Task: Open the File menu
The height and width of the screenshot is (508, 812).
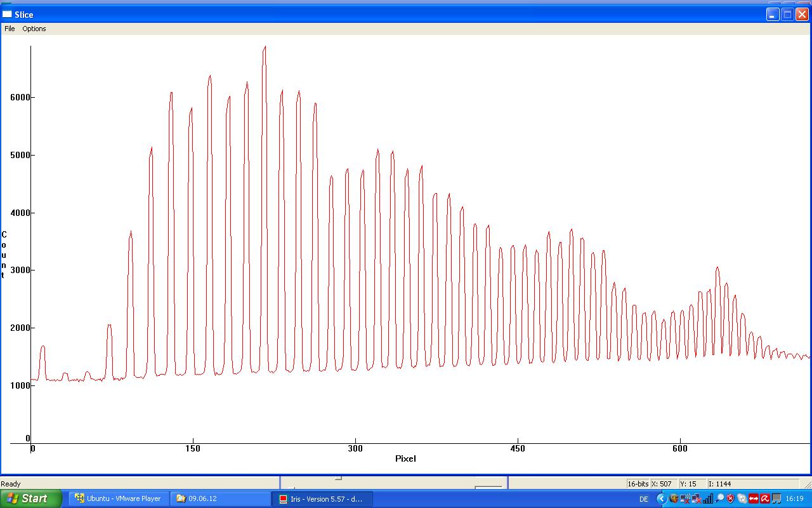Action: click(x=10, y=29)
